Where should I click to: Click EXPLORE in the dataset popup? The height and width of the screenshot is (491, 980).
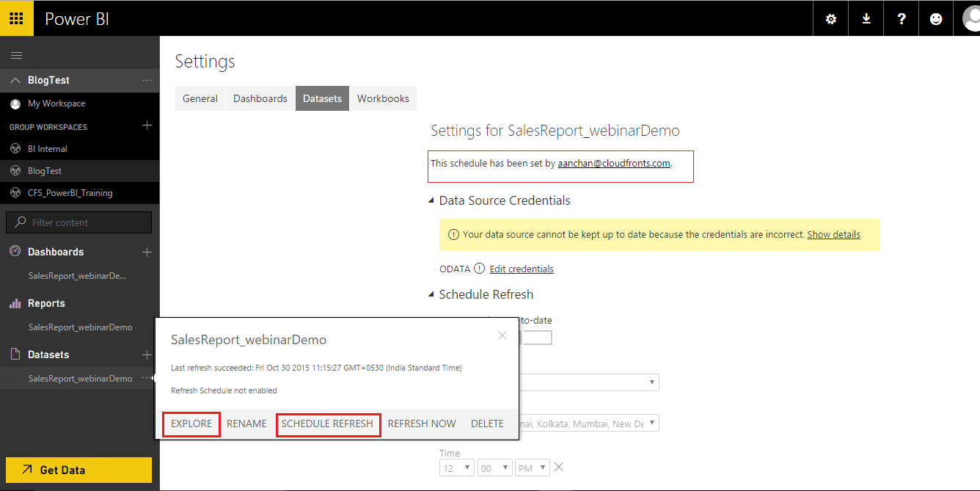click(191, 423)
